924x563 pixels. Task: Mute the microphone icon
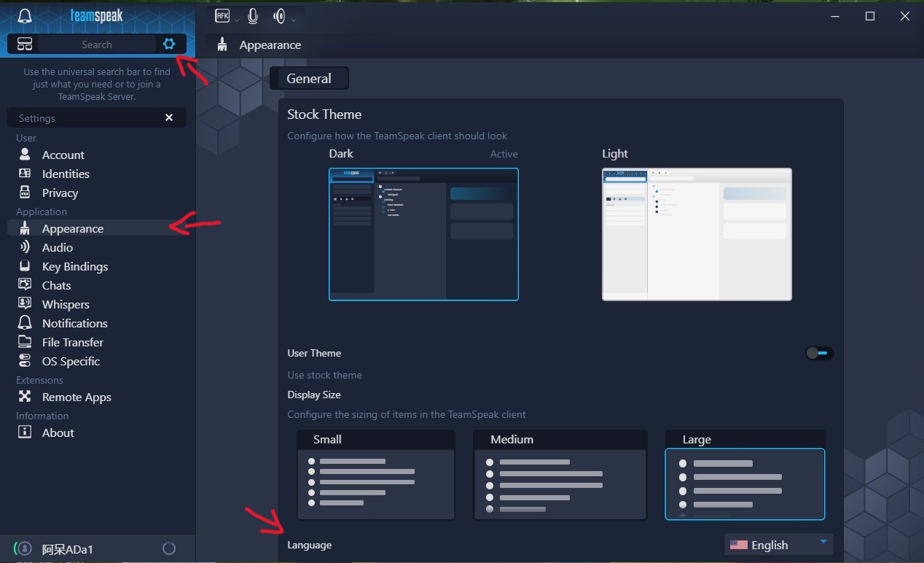click(x=253, y=16)
